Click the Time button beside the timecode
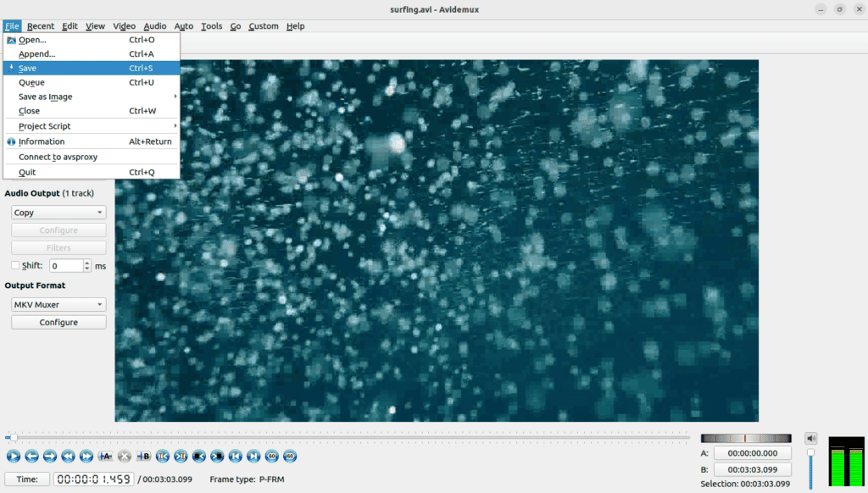 [27, 479]
